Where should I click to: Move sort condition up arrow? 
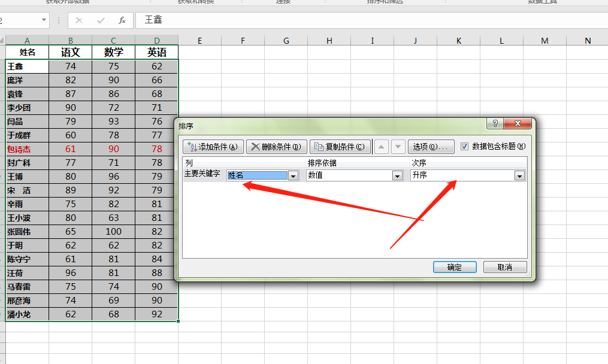[382, 147]
